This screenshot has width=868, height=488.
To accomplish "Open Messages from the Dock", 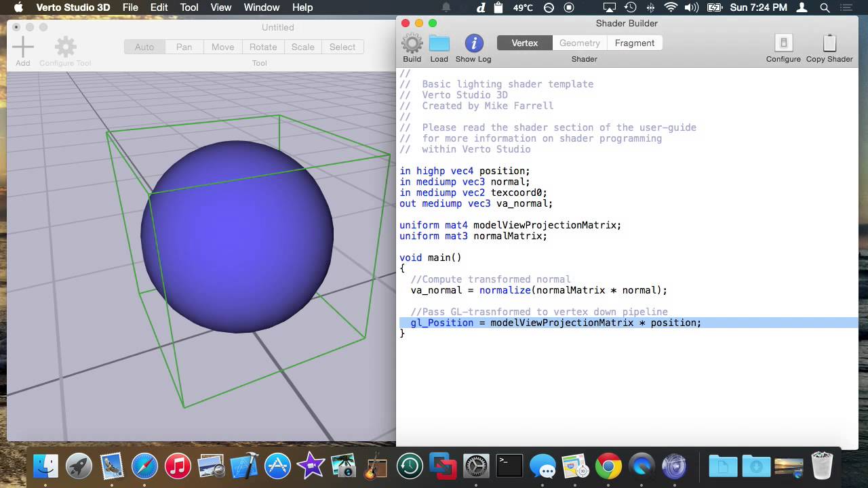I will coord(542,466).
